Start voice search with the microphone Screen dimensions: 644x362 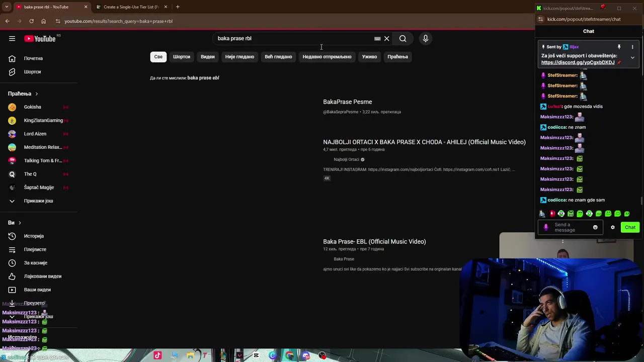point(426,39)
